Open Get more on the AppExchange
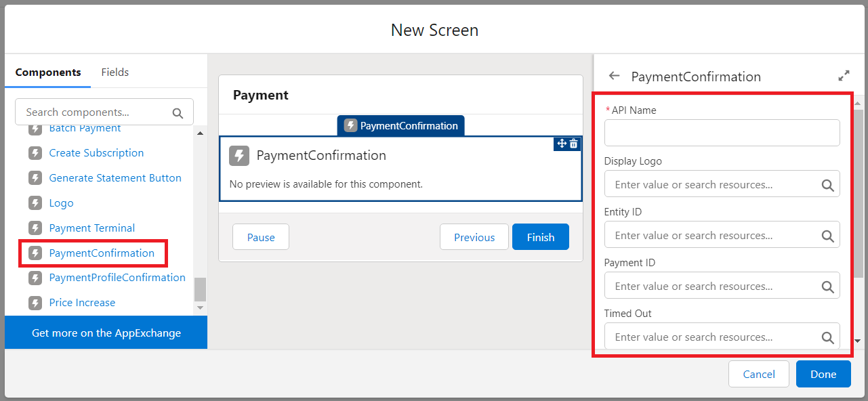868x401 pixels. coord(106,333)
